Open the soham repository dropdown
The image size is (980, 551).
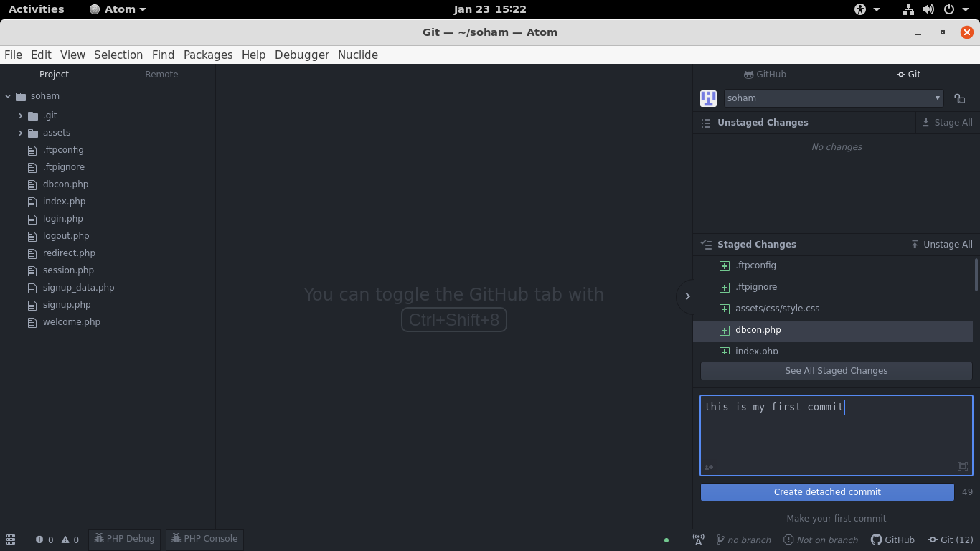(833, 98)
